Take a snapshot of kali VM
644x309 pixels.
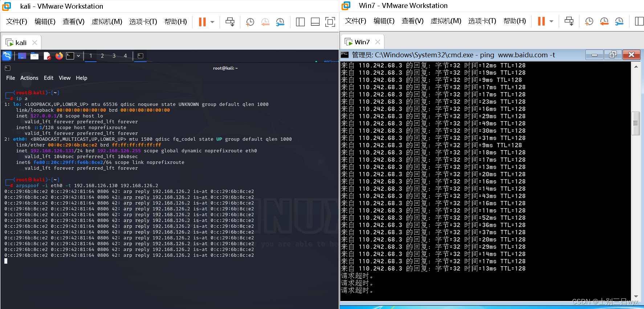pos(250,22)
